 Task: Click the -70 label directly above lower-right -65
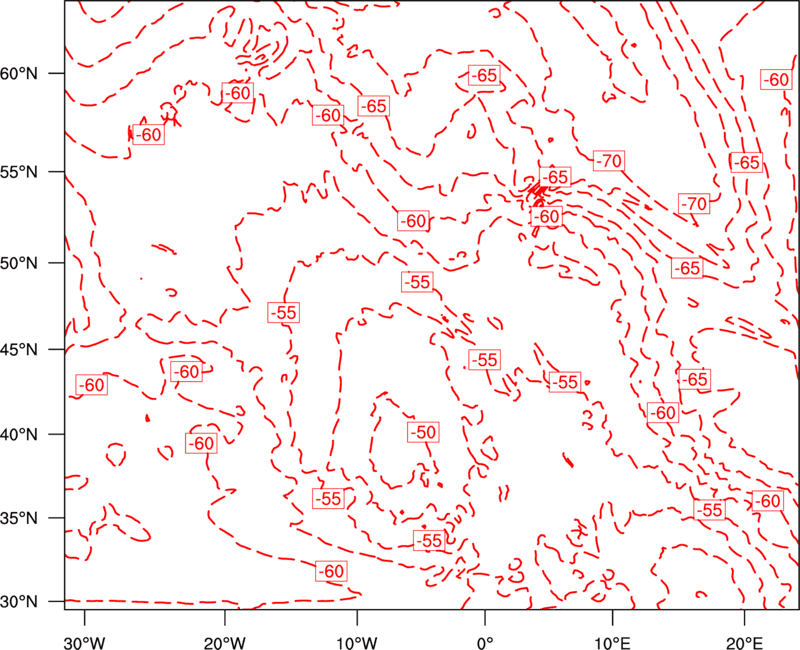point(694,204)
